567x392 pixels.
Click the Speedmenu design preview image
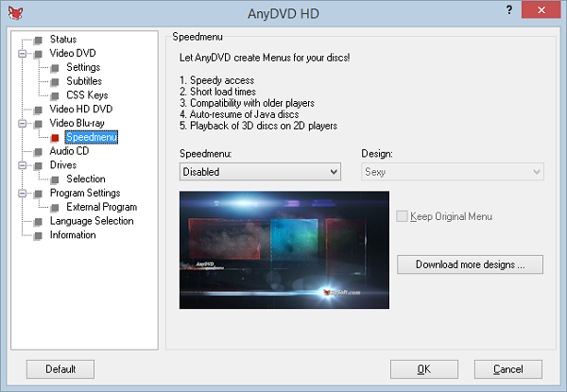[284, 250]
